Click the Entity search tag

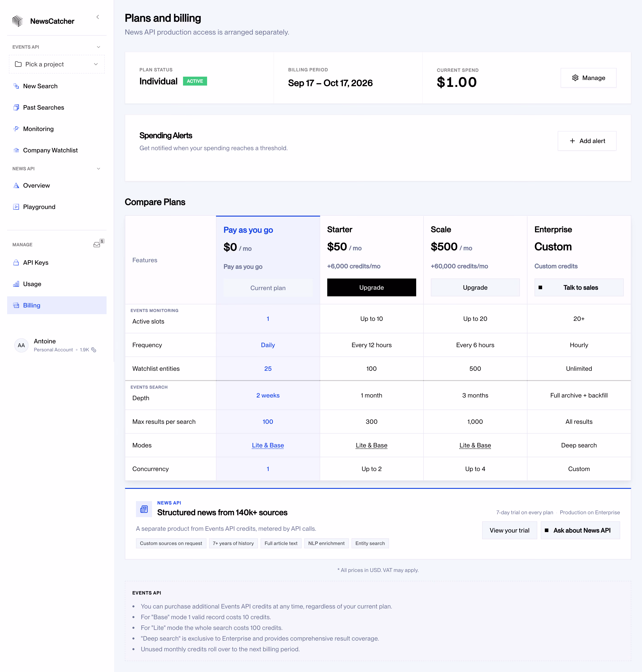click(x=370, y=543)
